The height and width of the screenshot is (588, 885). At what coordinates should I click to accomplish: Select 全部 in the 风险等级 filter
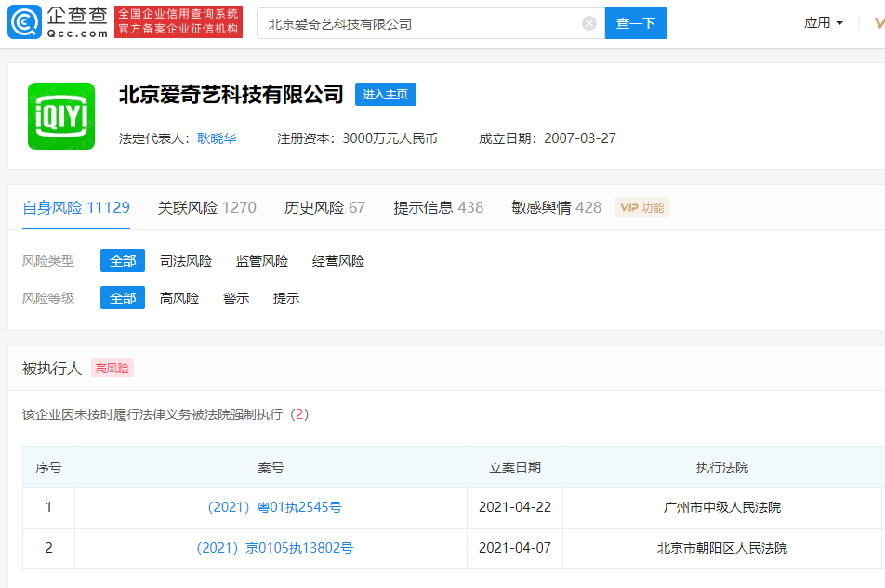coord(123,297)
